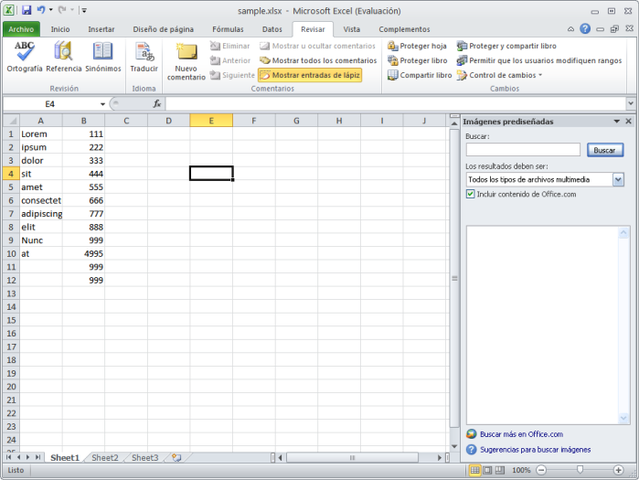
Task: Minimize the ribbon with the caret icon
Action: pyautogui.click(x=571, y=29)
